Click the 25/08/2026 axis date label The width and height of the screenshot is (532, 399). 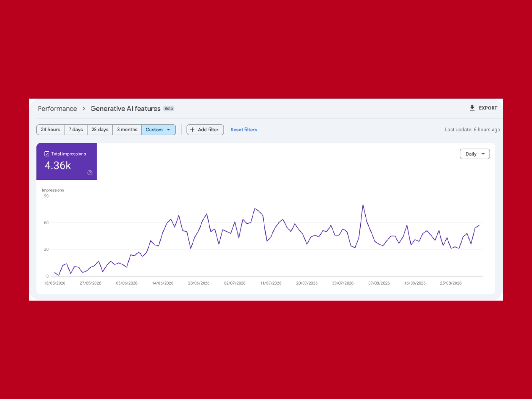click(x=451, y=283)
